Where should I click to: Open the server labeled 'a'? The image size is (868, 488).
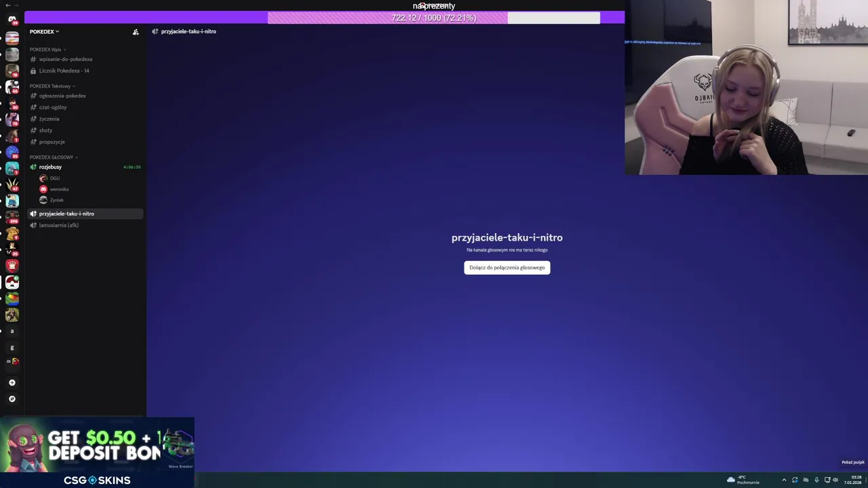click(x=12, y=331)
